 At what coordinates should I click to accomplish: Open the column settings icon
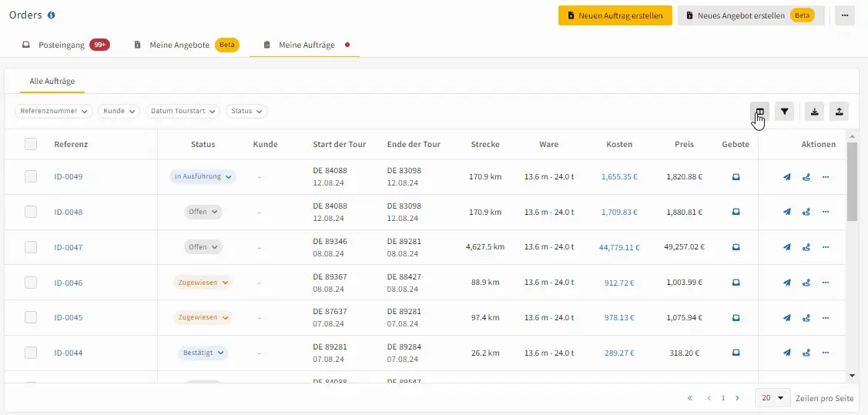(x=759, y=112)
